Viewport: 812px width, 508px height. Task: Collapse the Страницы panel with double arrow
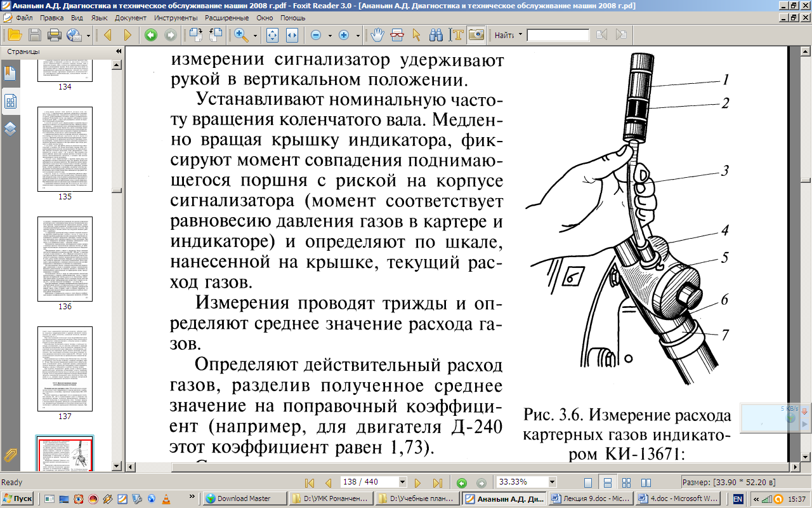coord(119,51)
